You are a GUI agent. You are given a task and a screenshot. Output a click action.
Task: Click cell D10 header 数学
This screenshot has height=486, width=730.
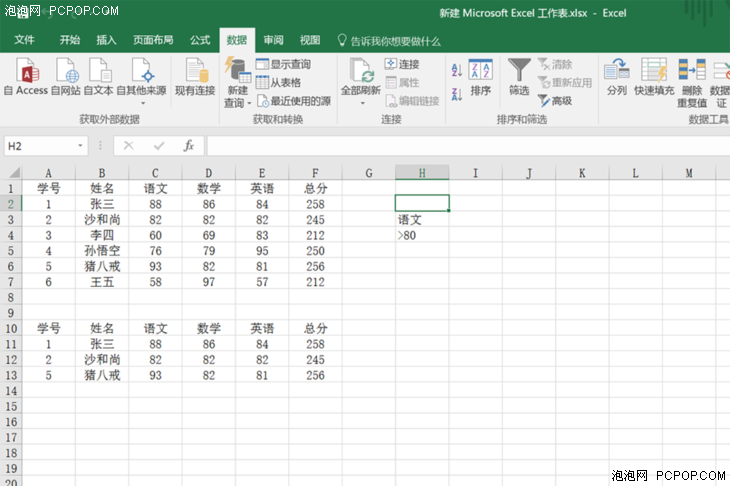[209, 329]
